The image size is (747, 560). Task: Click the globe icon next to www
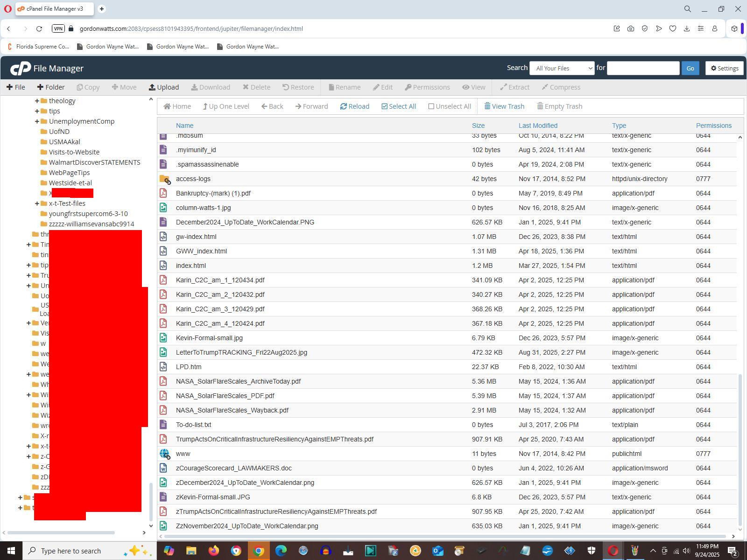click(164, 454)
